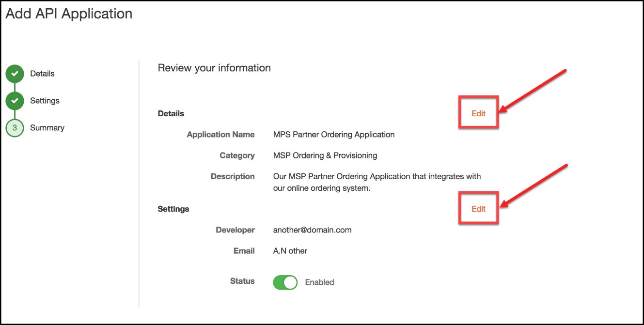Select the circled number 3 Summary step icon
The height and width of the screenshot is (325, 644).
click(x=15, y=127)
